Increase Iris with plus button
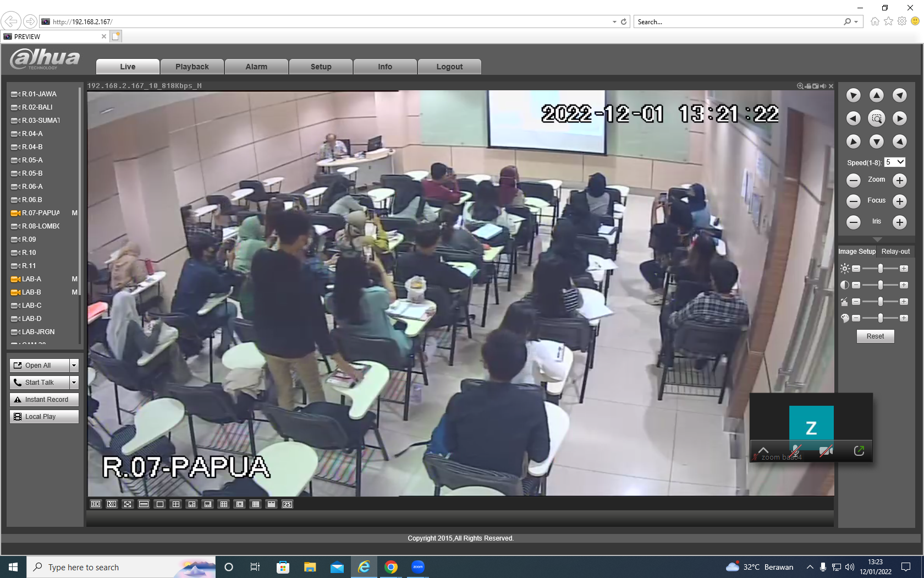This screenshot has height=578, width=924. [900, 222]
